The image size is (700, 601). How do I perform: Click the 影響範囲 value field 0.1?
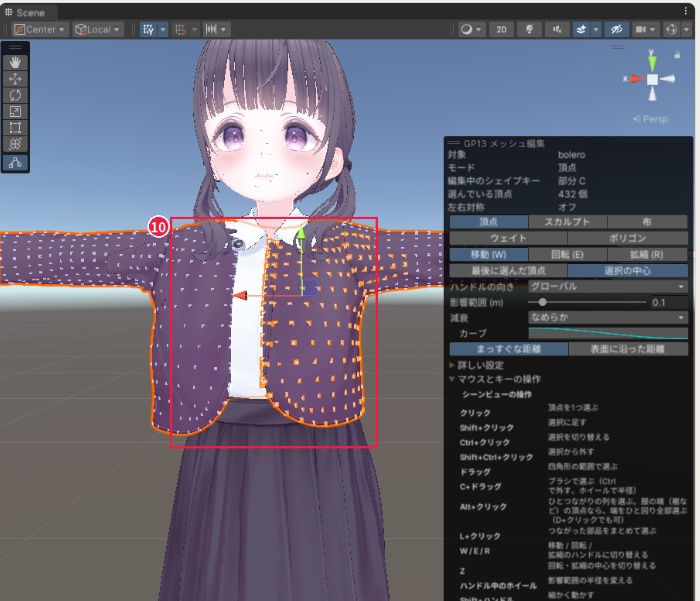(669, 303)
